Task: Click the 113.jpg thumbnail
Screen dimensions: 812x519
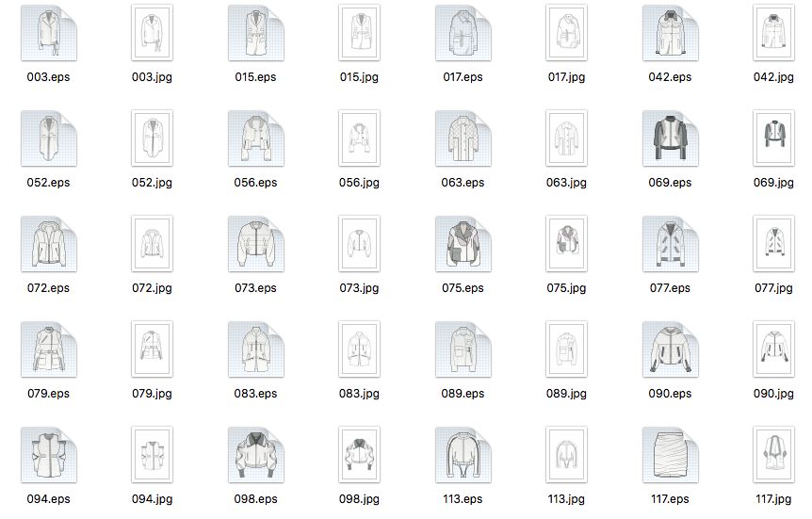Action: 566,455
